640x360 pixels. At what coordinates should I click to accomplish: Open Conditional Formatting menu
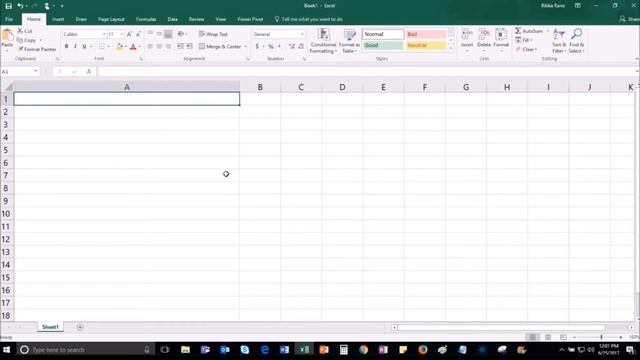coord(323,41)
